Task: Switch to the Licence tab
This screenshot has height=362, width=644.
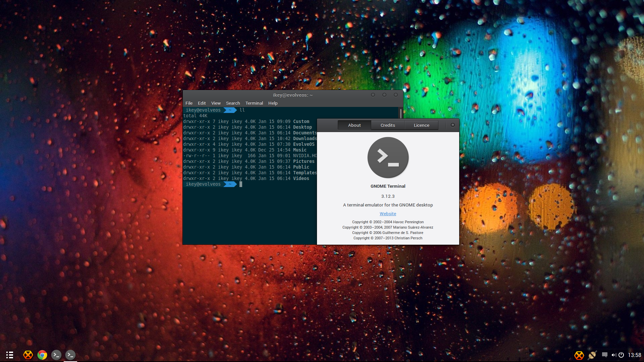Action: click(x=421, y=125)
